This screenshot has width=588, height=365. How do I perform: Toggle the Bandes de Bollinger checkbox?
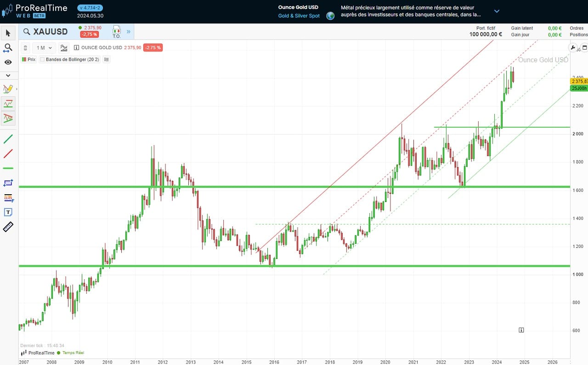click(42, 59)
